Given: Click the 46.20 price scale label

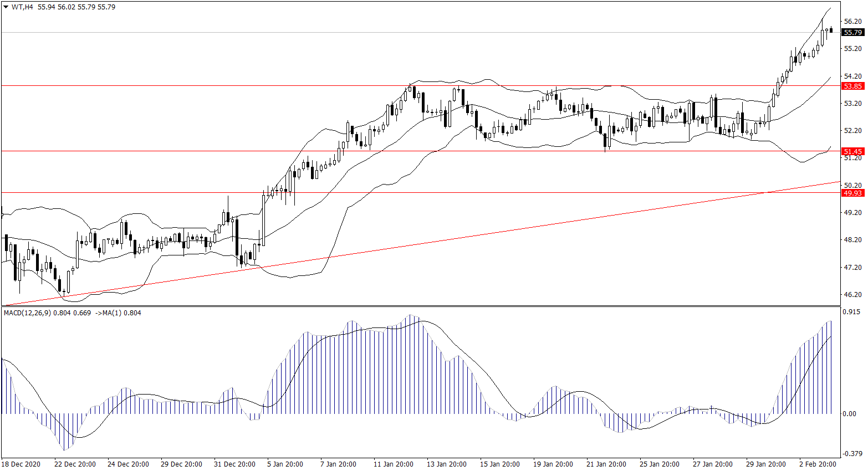Looking at the screenshot, I should pos(852,295).
